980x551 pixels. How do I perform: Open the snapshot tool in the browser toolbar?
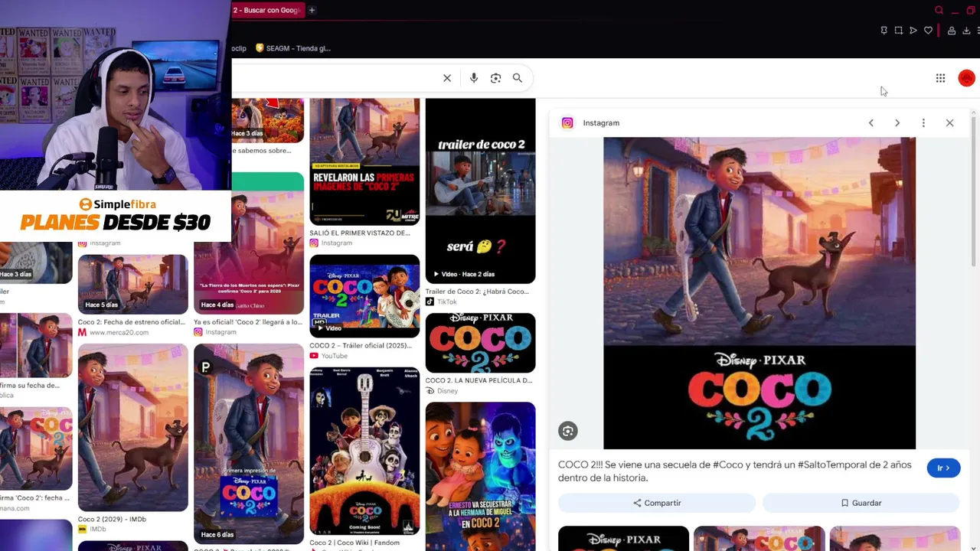coord(899,31)
